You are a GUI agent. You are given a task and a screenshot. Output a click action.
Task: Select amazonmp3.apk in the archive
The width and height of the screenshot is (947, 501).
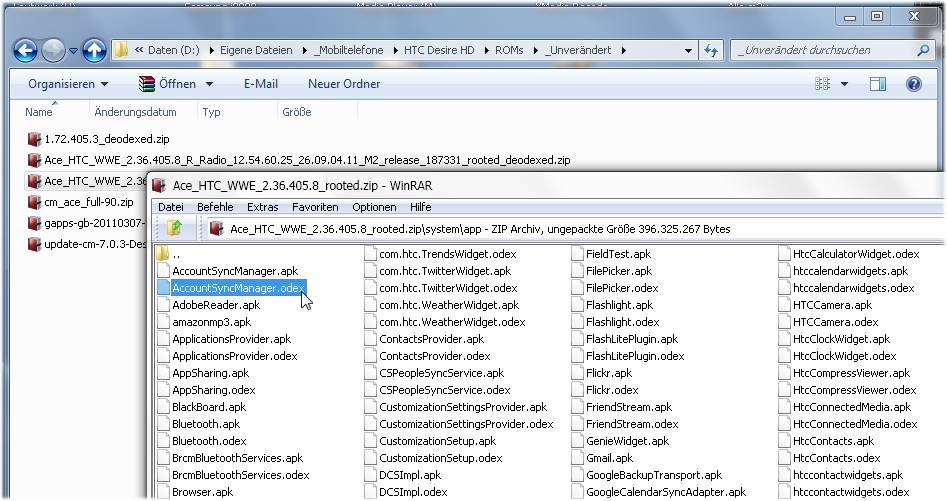pyautogui.click(x=204, y=322)
